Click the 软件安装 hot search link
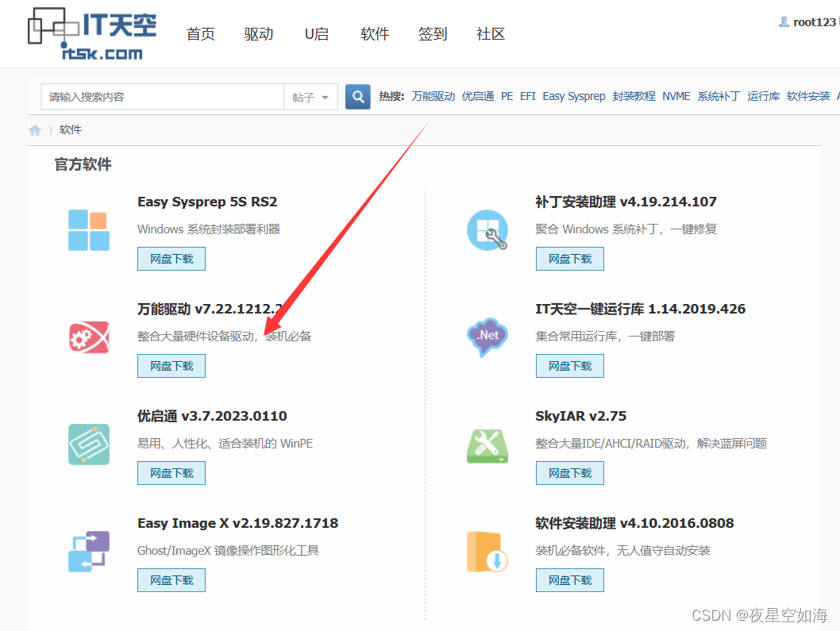The image size is (840, 631). 808,96
